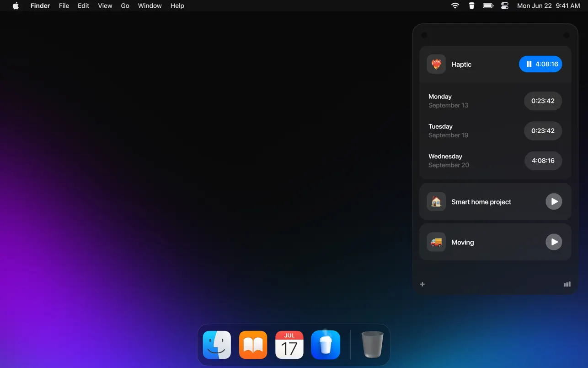Click the Moving project truck icon
The width and height of the screenshot is (588, 368).
(436, 242)
